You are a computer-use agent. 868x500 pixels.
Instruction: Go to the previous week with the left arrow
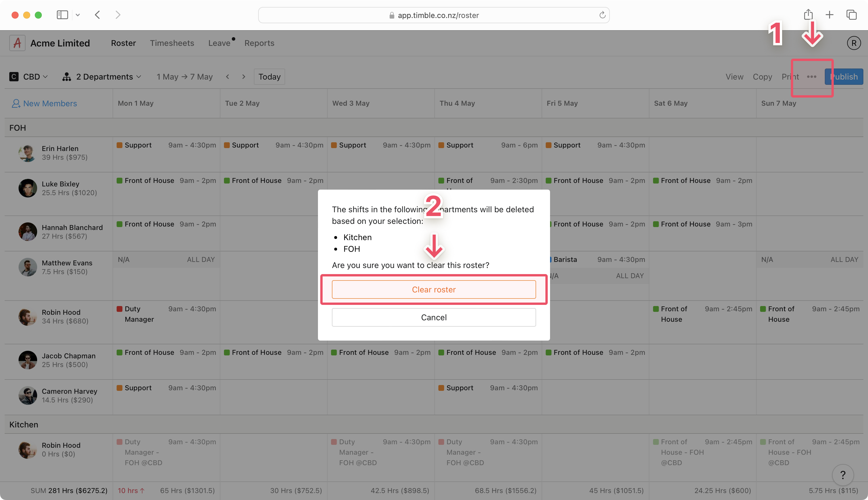(227, 77)
